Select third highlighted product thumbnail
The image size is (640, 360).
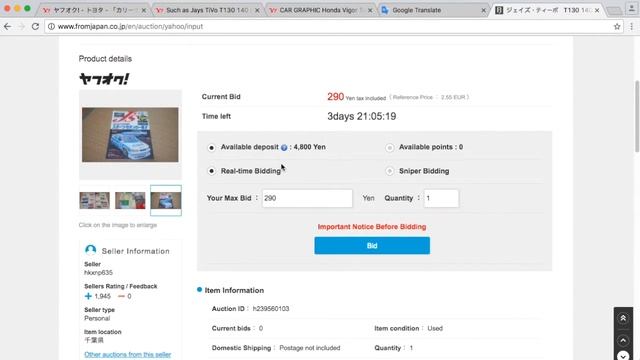point(166,200)
